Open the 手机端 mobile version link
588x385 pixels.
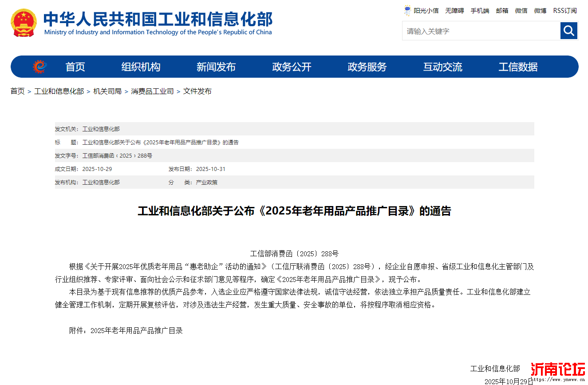480,11
